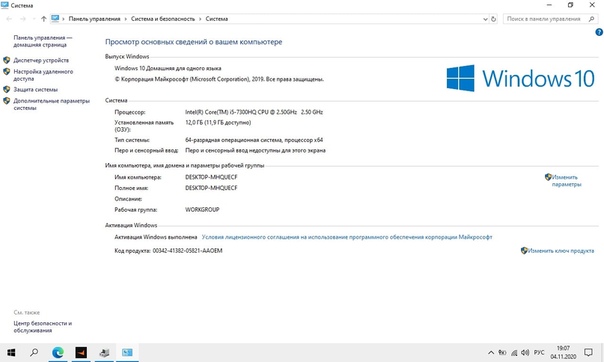The height and width of the screenshot is (362, 604).
Task: Click Система и безопасность breadcrumb
Action: tap(163, 19)
